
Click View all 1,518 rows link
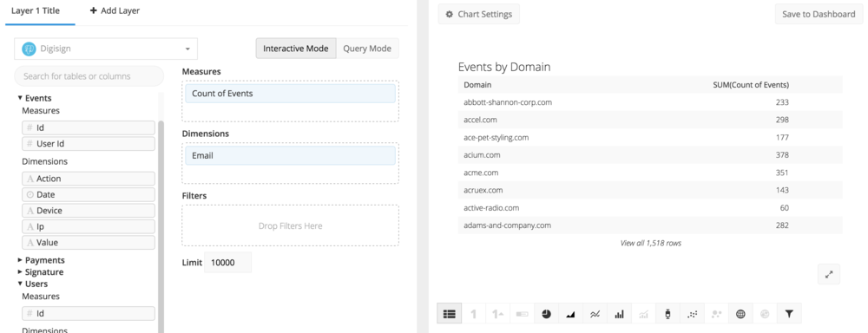650,243
